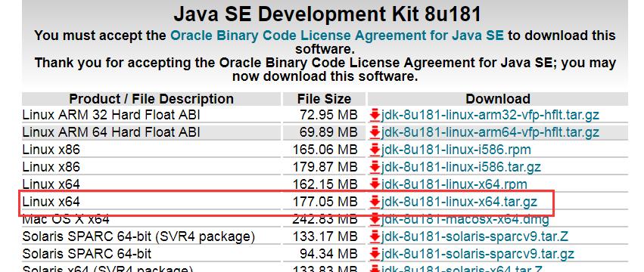Click red download arrow for linux-arm32-vfp-hflt.tar.gz
Image resolution: width=644 pixels, height=272 pixels.
point(375,115)
